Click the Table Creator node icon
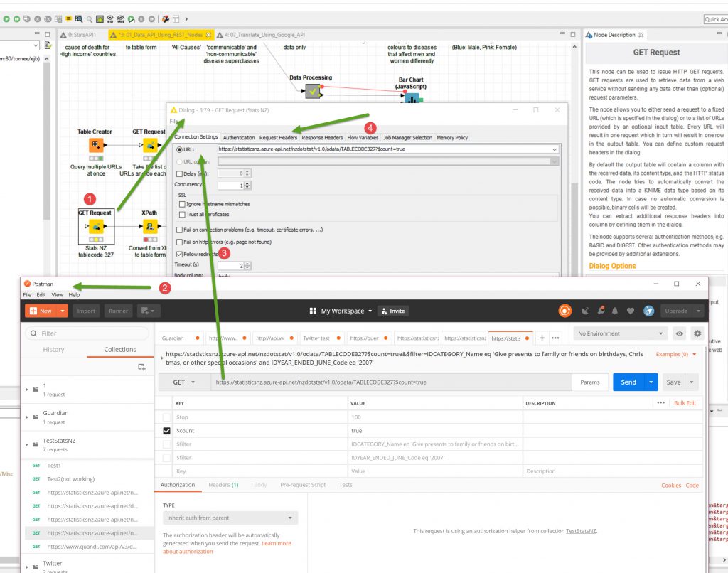This screenshot has height=573, width=728. pyautogui.click(x=95, y=145)
